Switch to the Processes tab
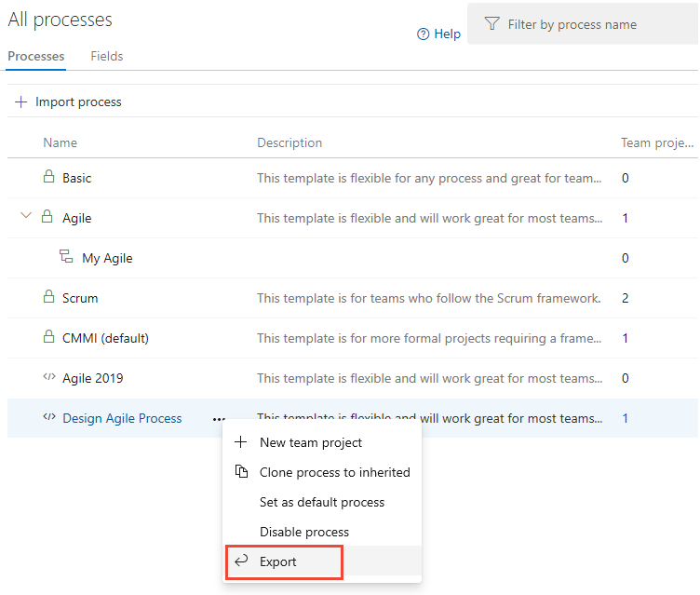The width and height of the screenshot is (700, 595). click(x=36, y=56)
